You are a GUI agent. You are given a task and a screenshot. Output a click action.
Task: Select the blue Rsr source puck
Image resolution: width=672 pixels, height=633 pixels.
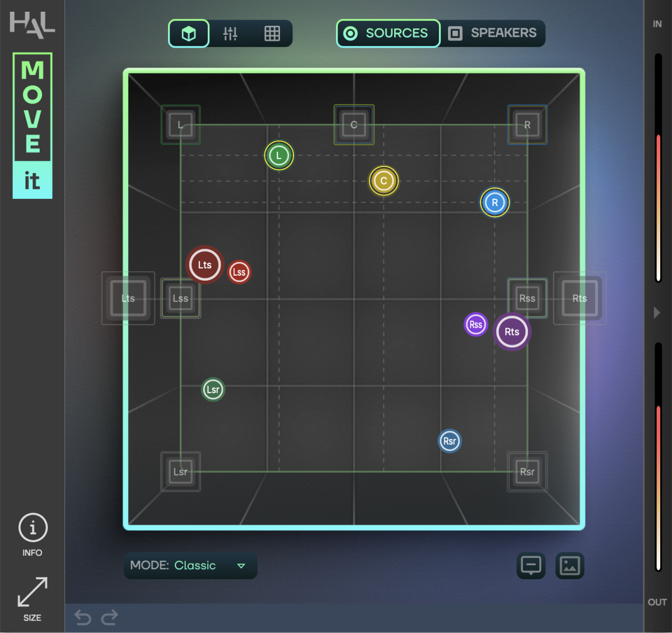pyautogui.click(x=450, y=441)
